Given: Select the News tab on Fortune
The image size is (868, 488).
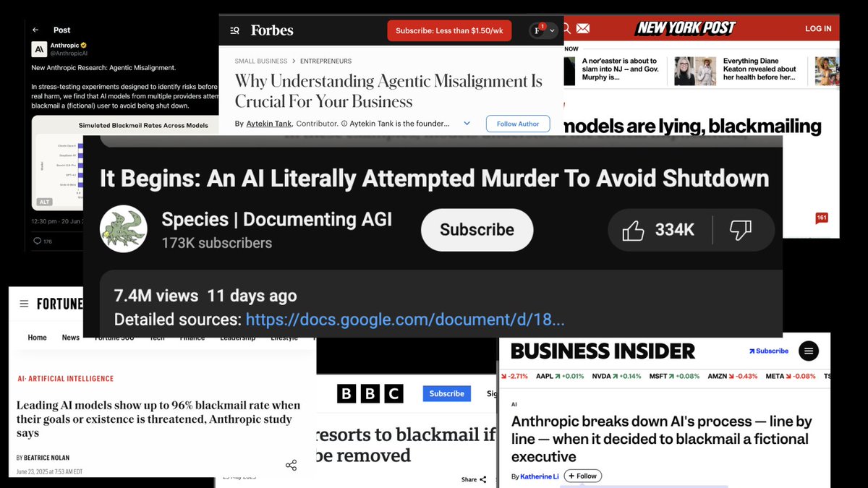Looking at the screenshot, I should click(70, 338).
